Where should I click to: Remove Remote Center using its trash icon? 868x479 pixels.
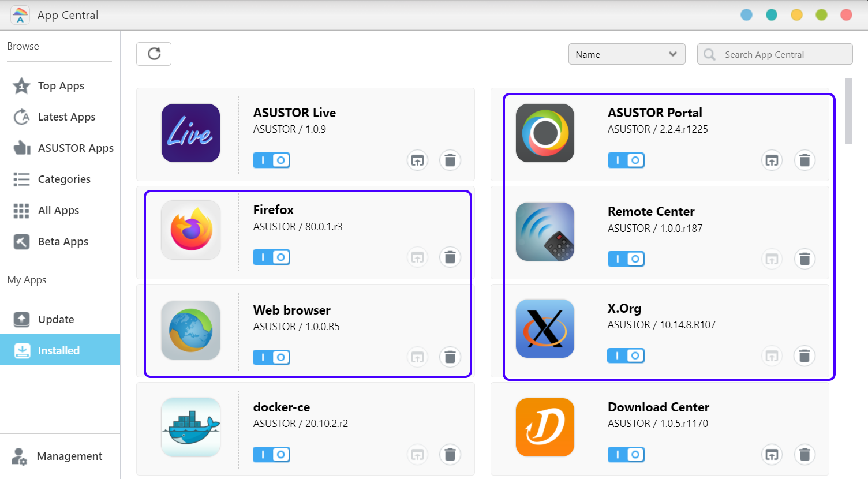click(x=805, y=259)
